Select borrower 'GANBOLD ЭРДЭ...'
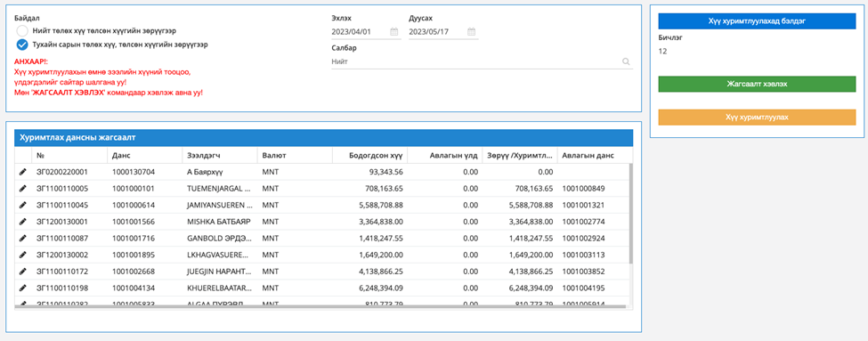Image resolution: width=868 pixels, height=341 pixels. point(220,238)
